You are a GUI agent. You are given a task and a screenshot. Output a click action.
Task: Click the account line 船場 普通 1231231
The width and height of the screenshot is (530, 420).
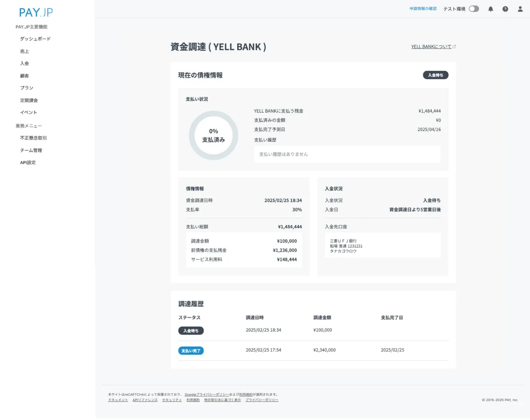click(x=346, y=246)
